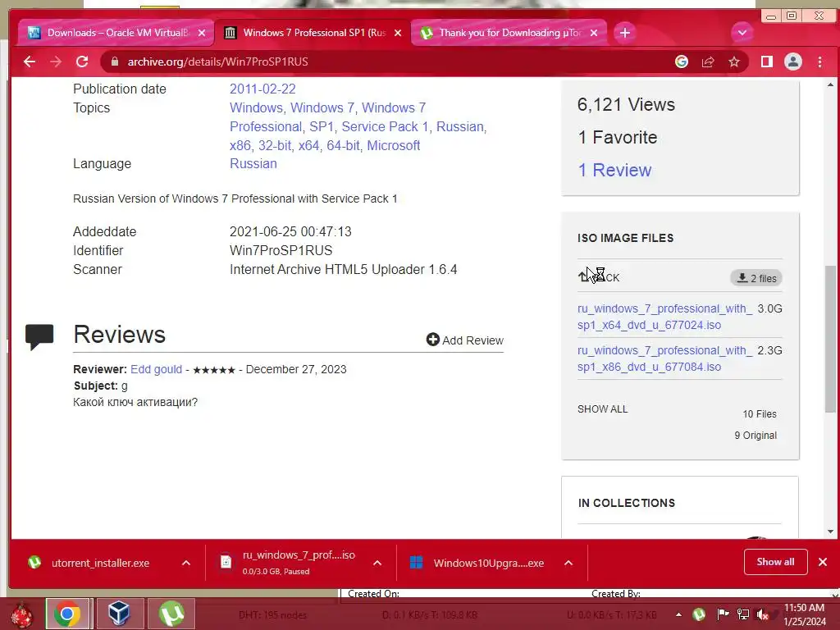This screenshot has width=840, height=630.
Task: Reload the archive.org page
Action: pos(82,62)
